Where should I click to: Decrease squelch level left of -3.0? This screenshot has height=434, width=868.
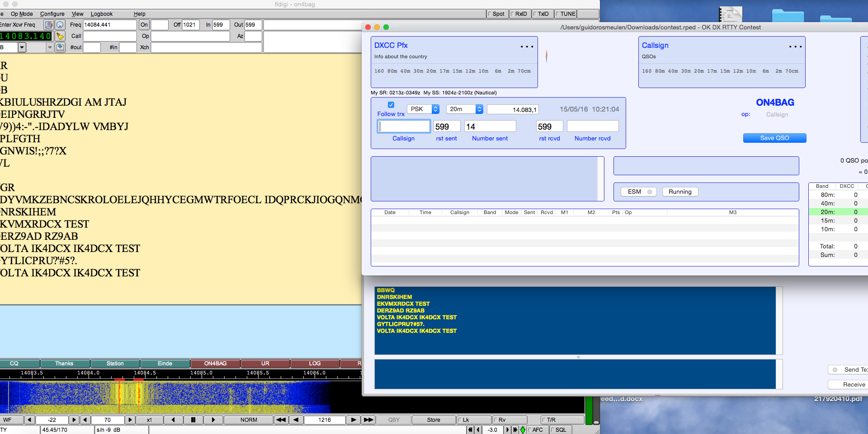point(478,429)
